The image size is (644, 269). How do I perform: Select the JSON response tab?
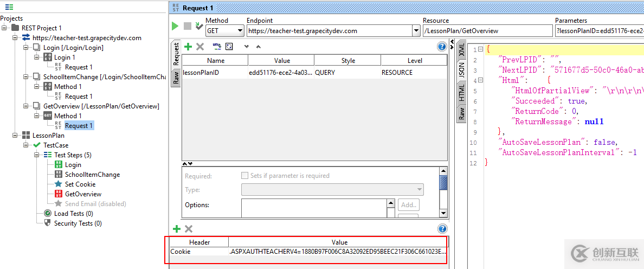462,70
